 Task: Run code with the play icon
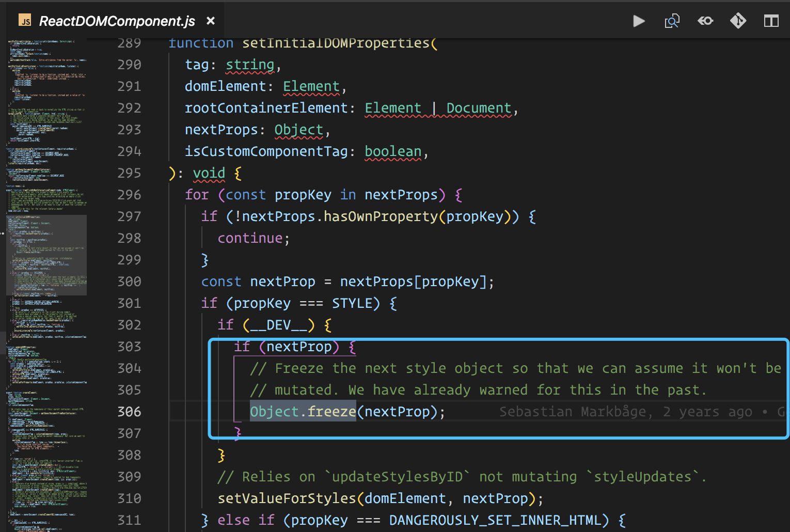point(639,21)
